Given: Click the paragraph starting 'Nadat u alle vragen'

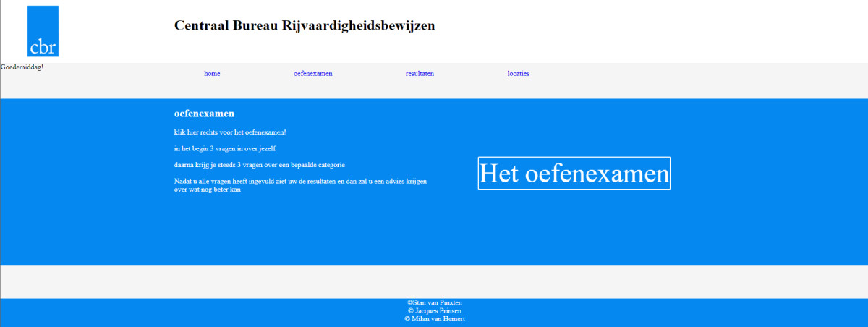Looking at the screenshot, I should [300, 185].
